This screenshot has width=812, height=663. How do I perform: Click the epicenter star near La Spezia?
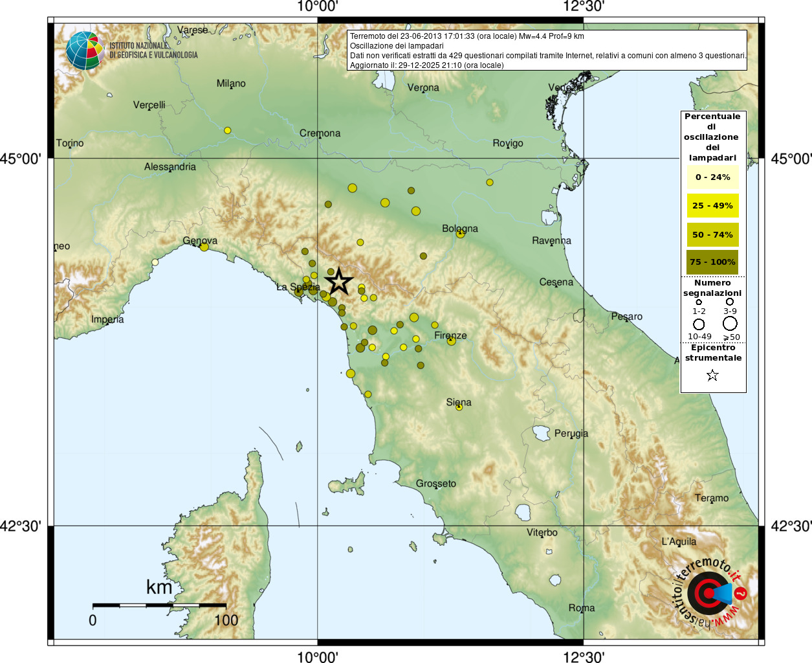[338, 282]
